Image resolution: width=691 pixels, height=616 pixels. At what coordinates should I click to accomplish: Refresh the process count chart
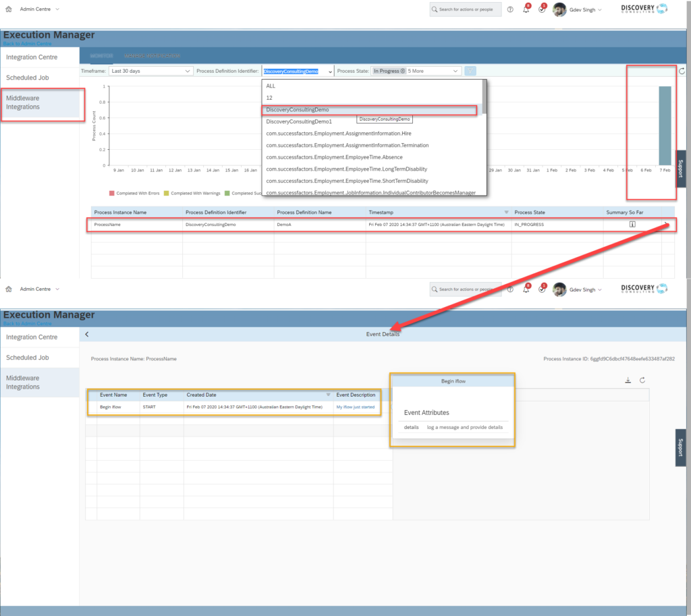point(682,70)
